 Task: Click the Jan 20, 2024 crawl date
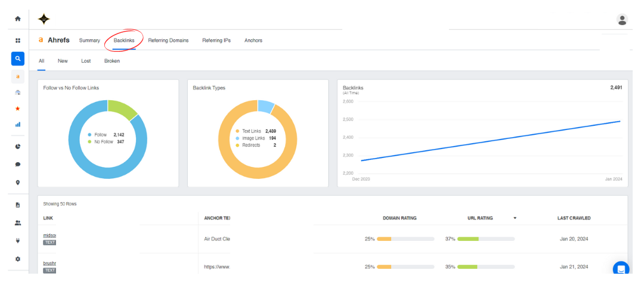(x=574, y=238)
